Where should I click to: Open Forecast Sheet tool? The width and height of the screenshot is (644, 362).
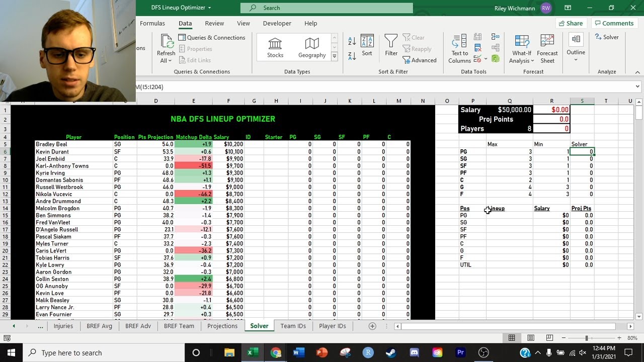(547, 49)
